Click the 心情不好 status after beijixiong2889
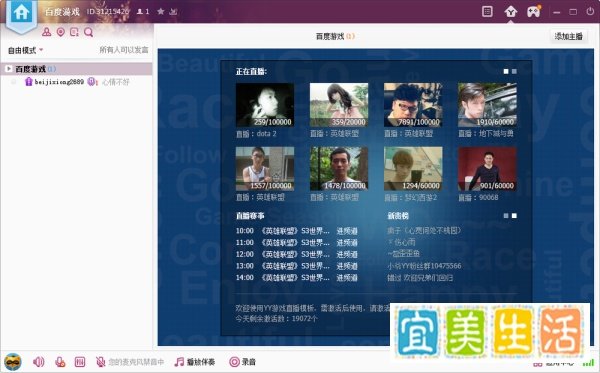Viewport: 600px width, 373px height. coord(116,82)
